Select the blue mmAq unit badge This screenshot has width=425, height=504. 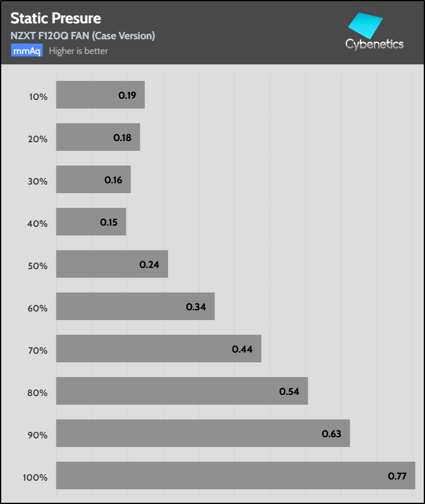(26, 51)
